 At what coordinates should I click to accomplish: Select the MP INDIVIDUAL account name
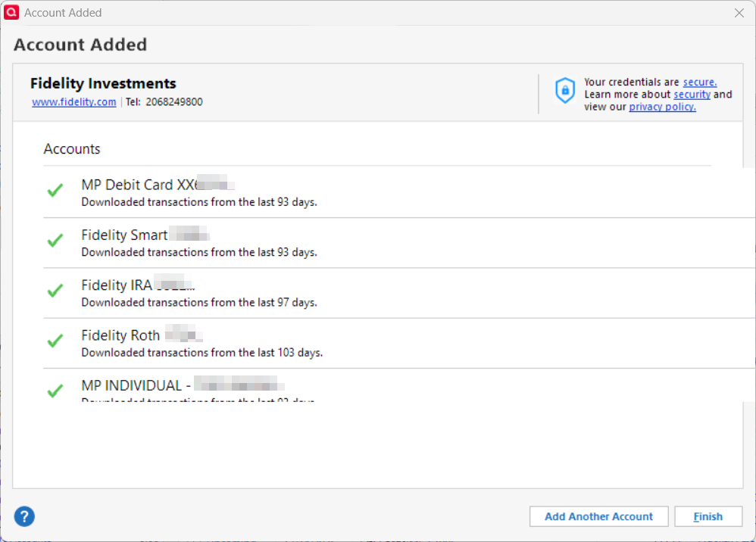coord(183,385)
